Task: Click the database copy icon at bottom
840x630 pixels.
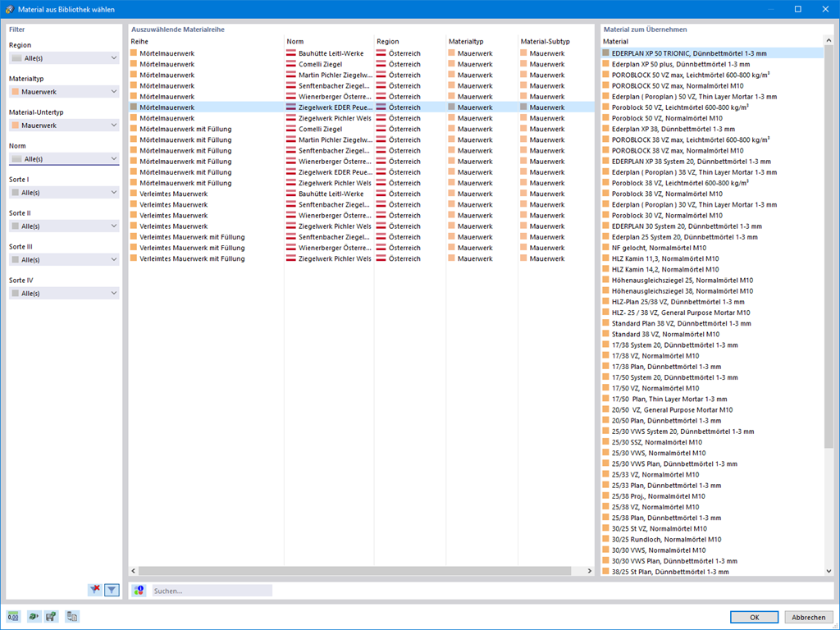Action: pyautogui.click(x=72, y=617)
